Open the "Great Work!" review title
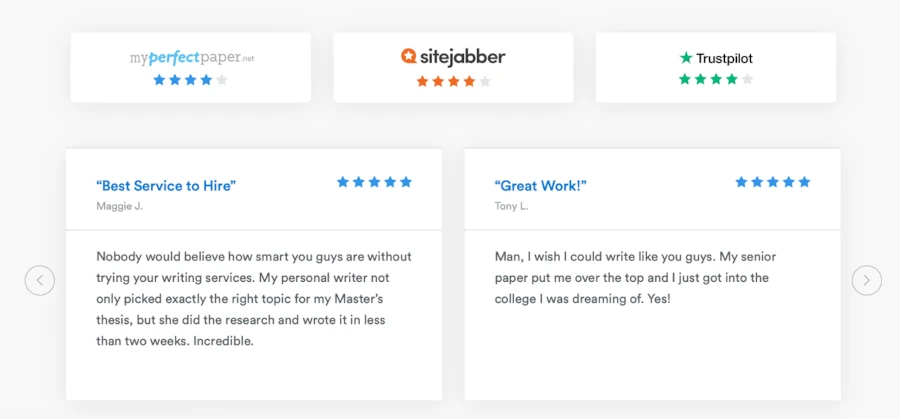This screenshot has height=419, width=900. [540, 186]
